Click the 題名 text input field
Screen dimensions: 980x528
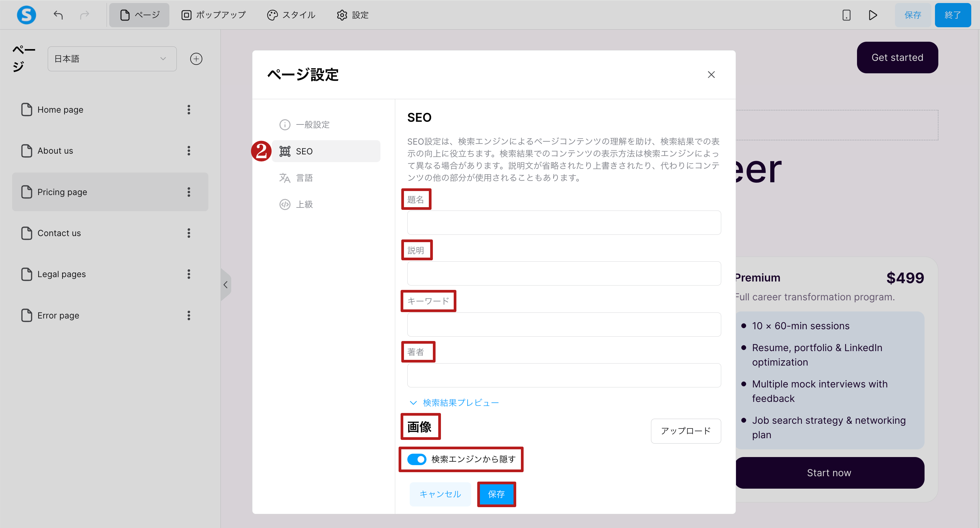pyautogui.click(x=563, y=223)
